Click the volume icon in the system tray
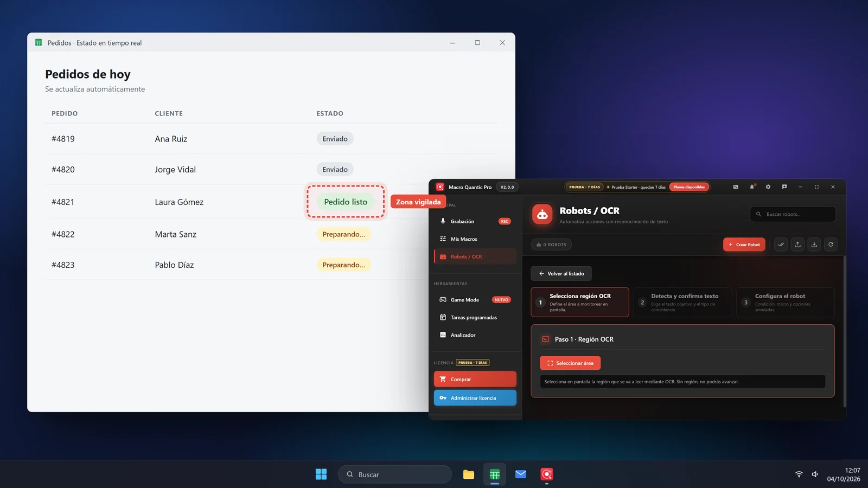868x488 pixels. click(x=815, y=474)
